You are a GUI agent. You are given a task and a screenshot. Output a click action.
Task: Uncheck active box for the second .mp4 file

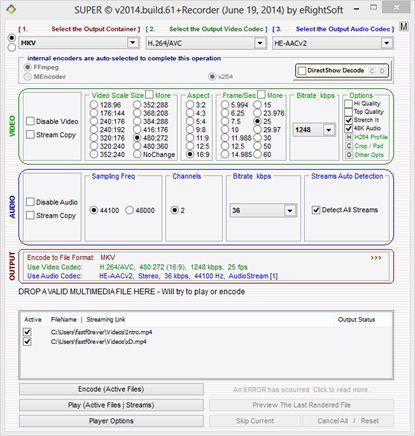[27, 342]
